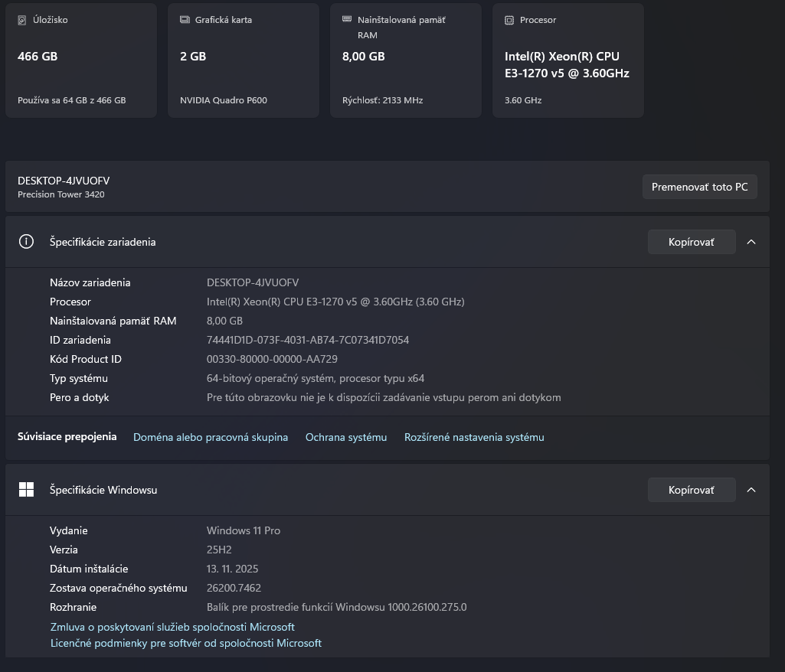Copy Windows specifications with Kopírovať button
This screenshot has height=672, width=785.
691,489
